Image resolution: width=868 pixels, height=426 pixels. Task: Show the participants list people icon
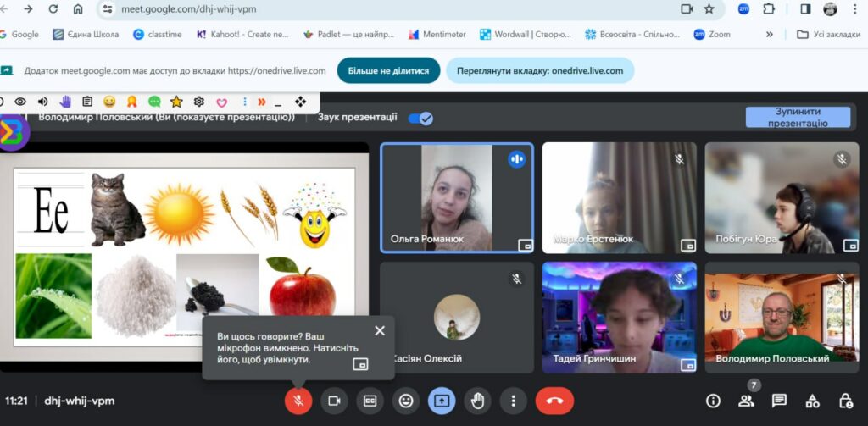coord(746,401)
